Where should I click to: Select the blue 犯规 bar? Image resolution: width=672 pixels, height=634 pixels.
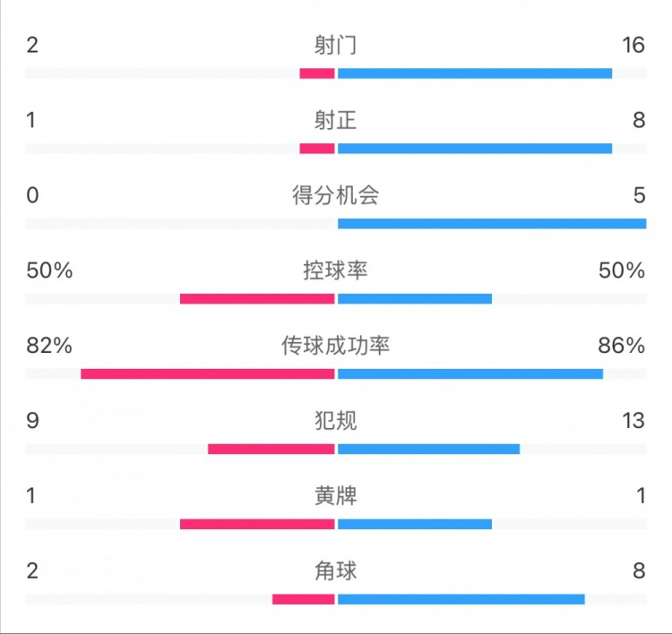point(428,449)
